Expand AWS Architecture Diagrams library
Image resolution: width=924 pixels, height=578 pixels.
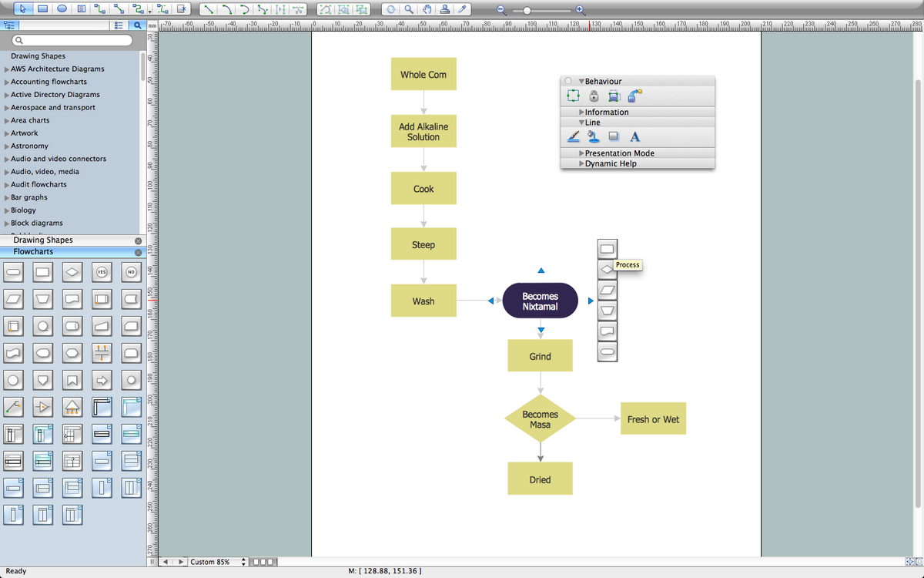tap(7, 69)
